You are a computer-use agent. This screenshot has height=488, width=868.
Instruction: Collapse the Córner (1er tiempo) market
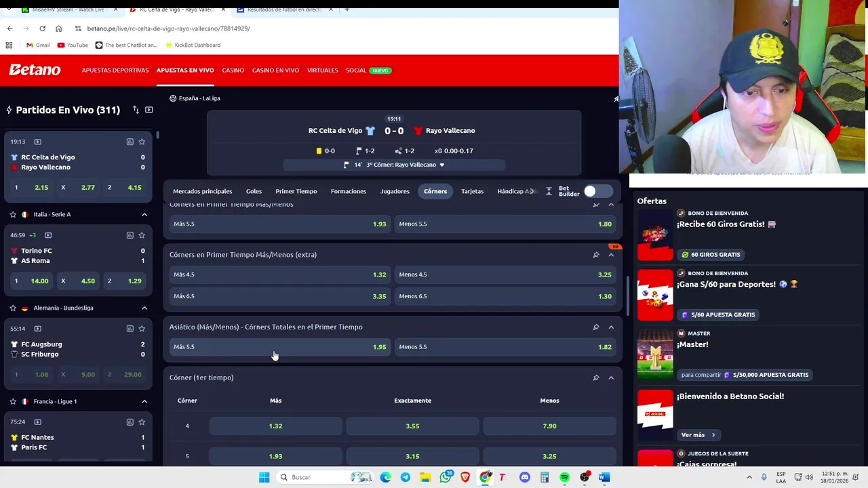tap(611, 378)
